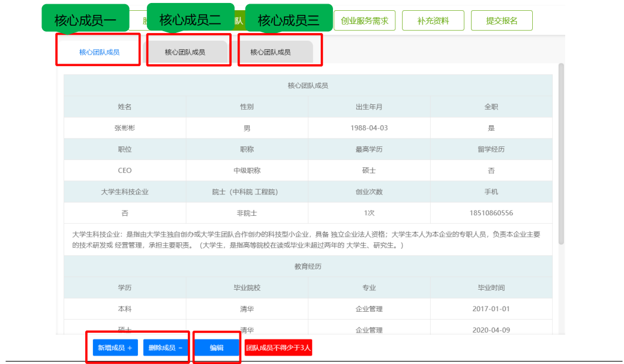This screenshot has width=624, height=364.
Task: Click the 核心团队成员 table title row
Action: point(308,86)
